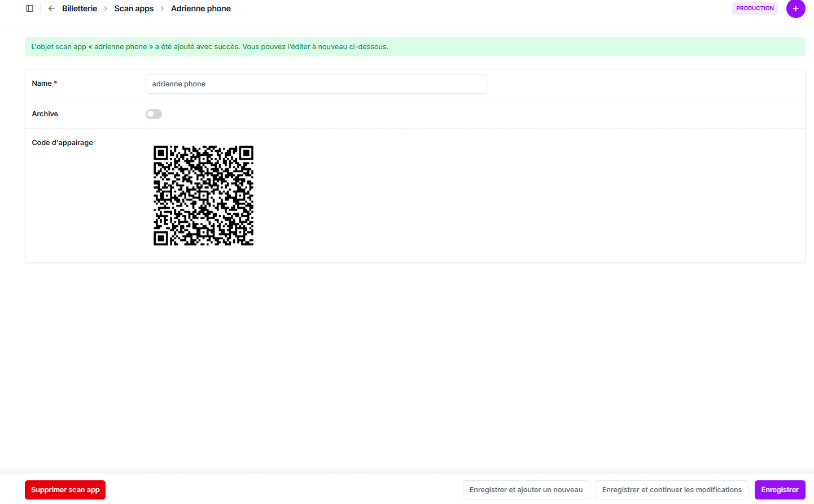Image resolution: width=814 pixels, height=504 pixels.
Task: Click the back arrow icon
Action: point(51,8)
